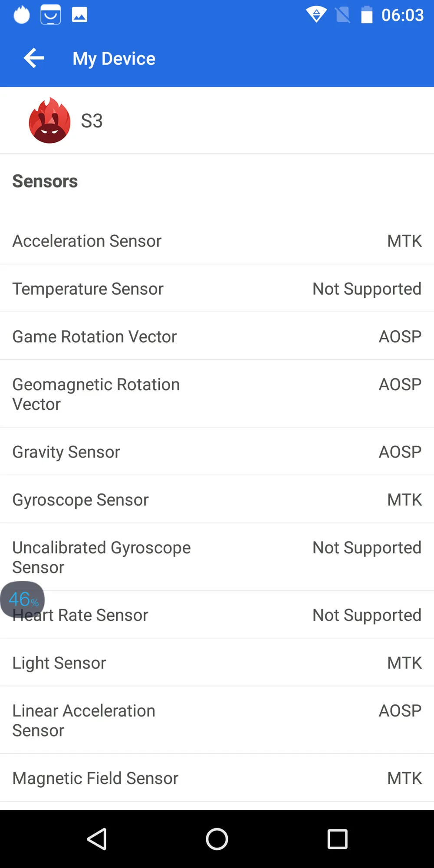The height and width of the screenshot is (868, 434).
Task: Tap the Wi-Fi status icon
Action: click(x=316, y=15)
